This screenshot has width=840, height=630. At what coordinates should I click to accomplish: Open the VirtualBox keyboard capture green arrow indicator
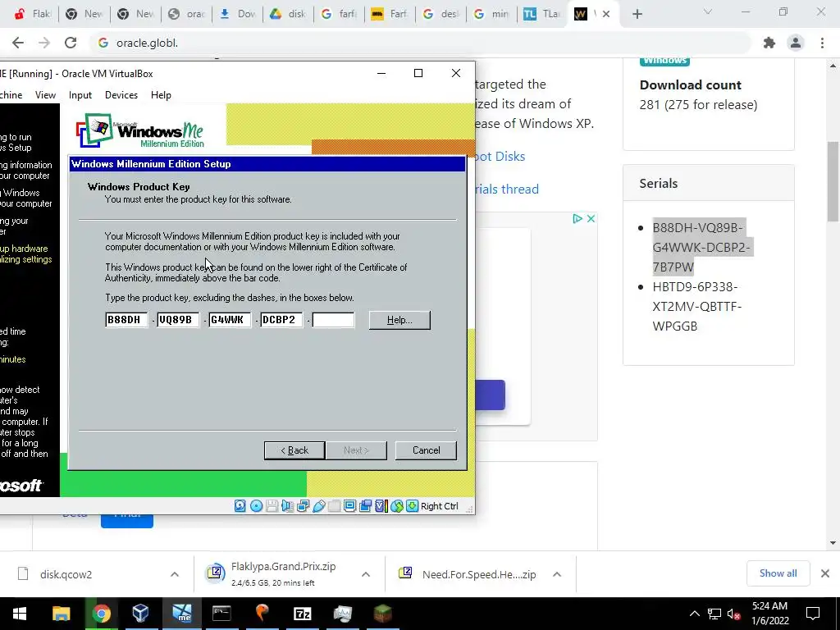pyautogui.click(x=412, y=505)
